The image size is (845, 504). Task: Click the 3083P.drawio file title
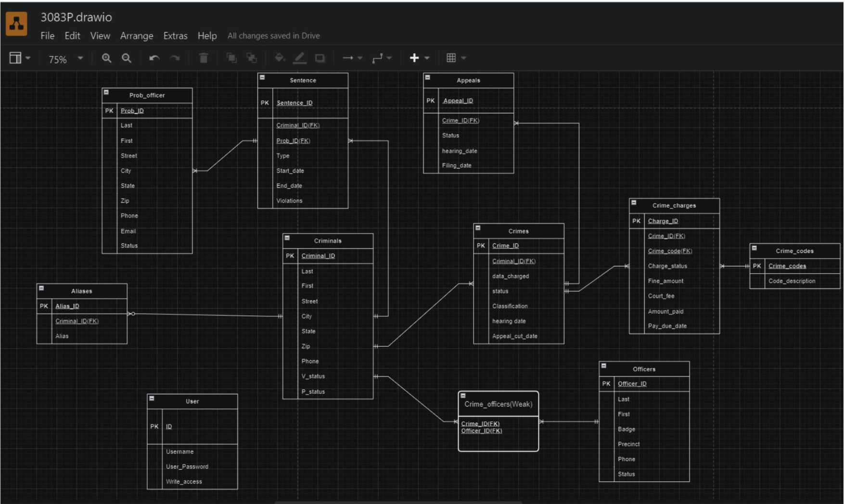(76, 17)
